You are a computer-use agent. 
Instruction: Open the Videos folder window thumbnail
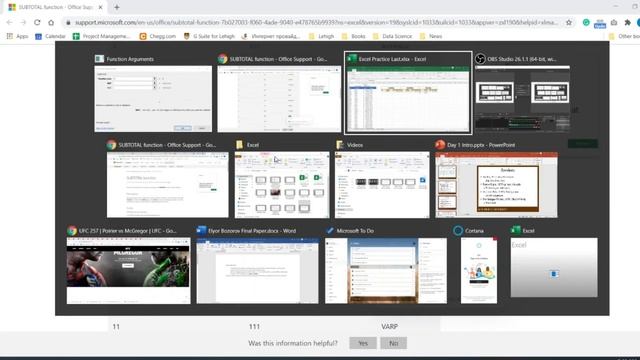tap(382, 185)
